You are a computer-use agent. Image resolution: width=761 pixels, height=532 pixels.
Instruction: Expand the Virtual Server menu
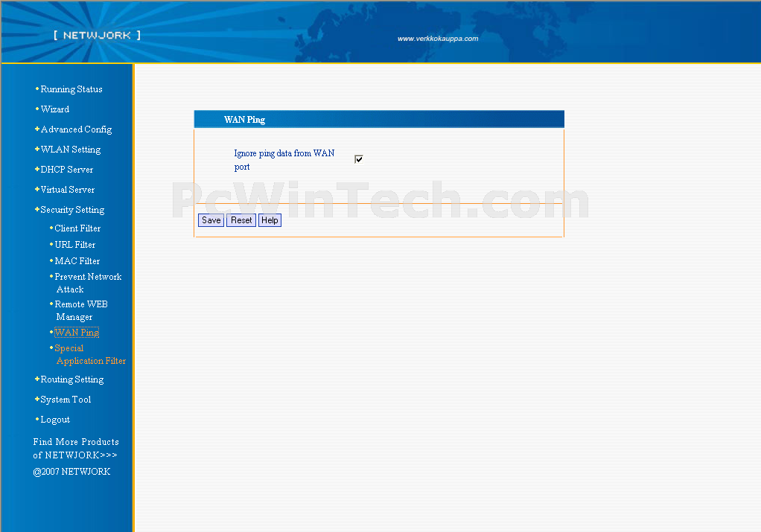pos(68,190)
